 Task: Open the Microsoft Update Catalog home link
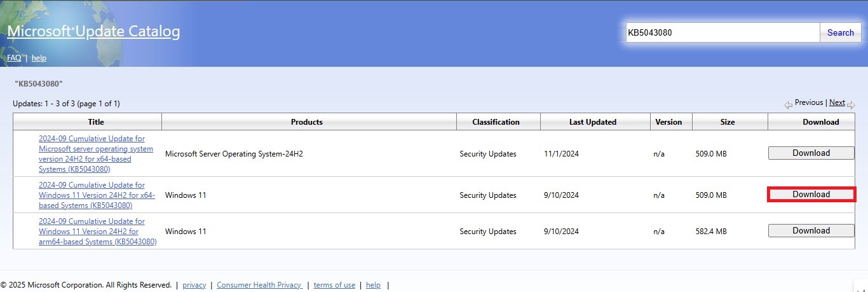pos(93,32)
